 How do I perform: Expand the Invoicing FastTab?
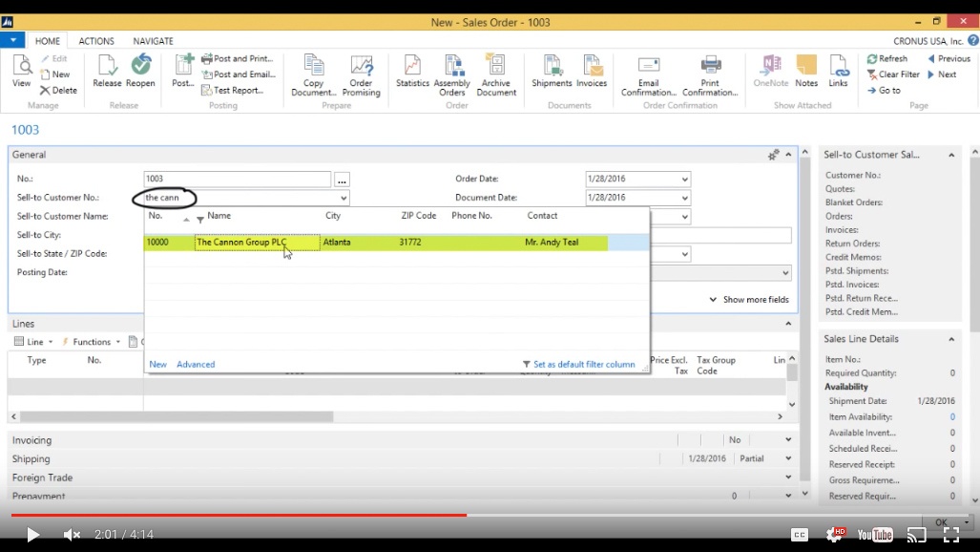[x=788, y=440]
